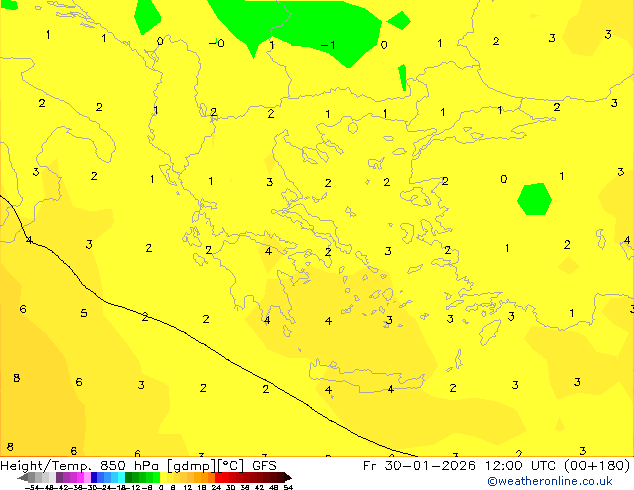Viewport: 634px width, 490px height.
Task: Click the '-0' temperature value on the map
Action: coord(217,43)
